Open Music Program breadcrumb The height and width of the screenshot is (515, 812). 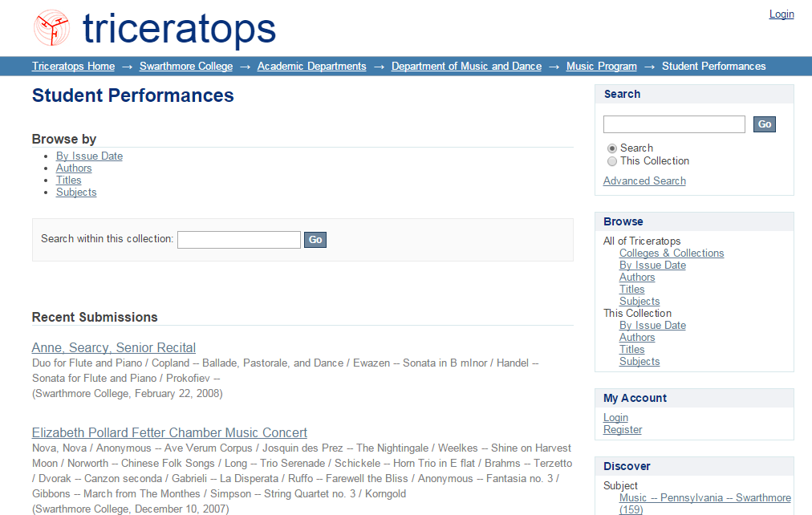[x=602, y=67]
